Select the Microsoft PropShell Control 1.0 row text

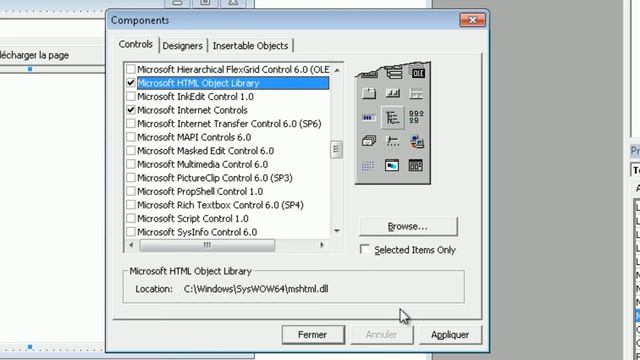pyautogui.click(x=200, y=191)
